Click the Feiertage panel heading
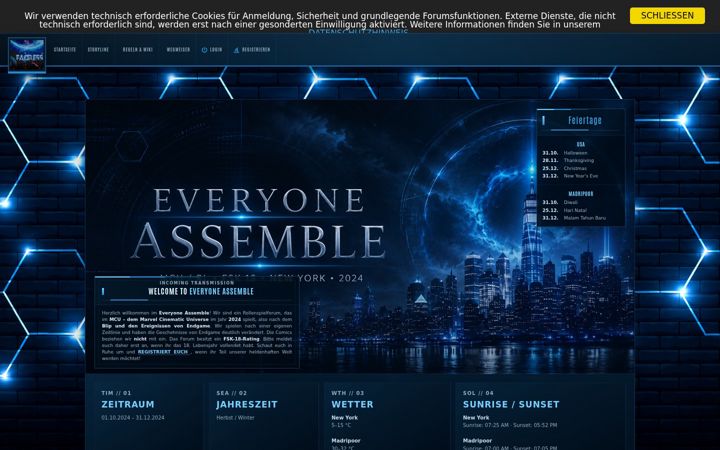 pyautogui.click(x=585, y=120)
